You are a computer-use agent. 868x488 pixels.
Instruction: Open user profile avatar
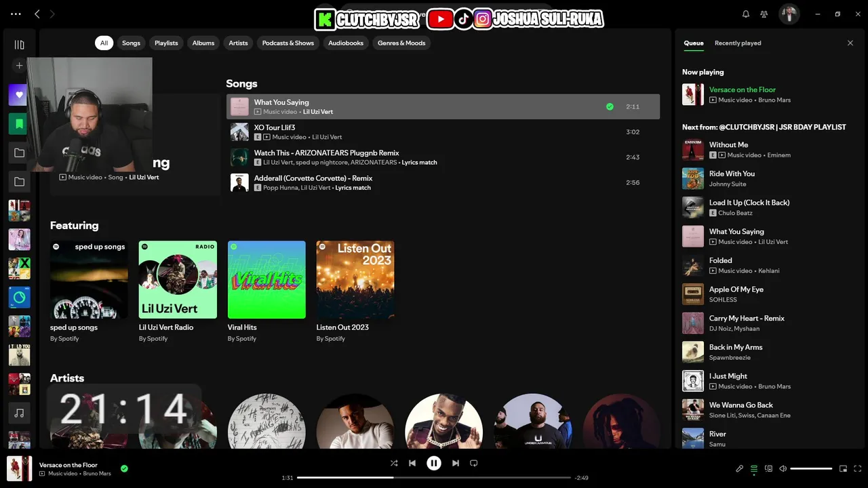pyautogui.click(x=789, y=14)
